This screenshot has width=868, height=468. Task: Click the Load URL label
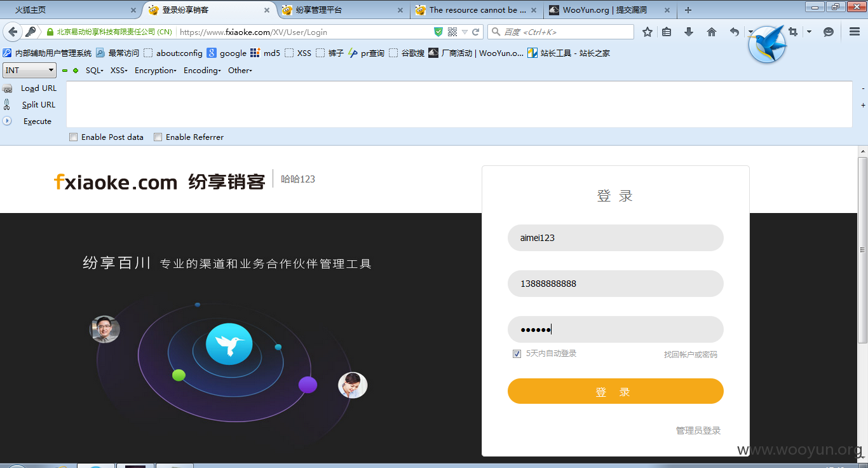coord(39,88)
